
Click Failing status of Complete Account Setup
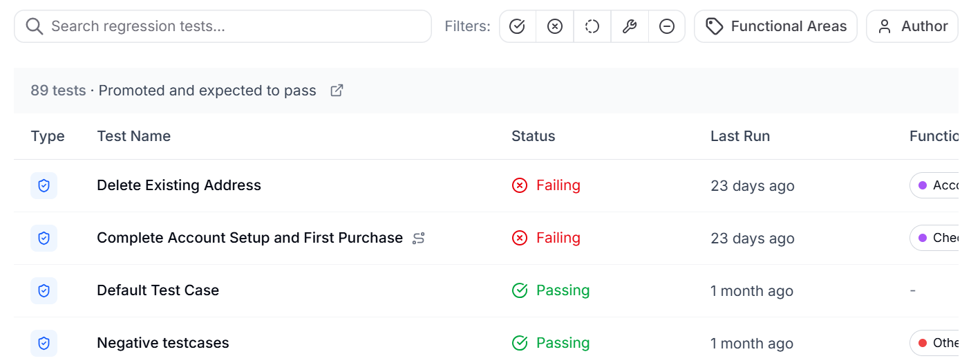tap(546, 238)
